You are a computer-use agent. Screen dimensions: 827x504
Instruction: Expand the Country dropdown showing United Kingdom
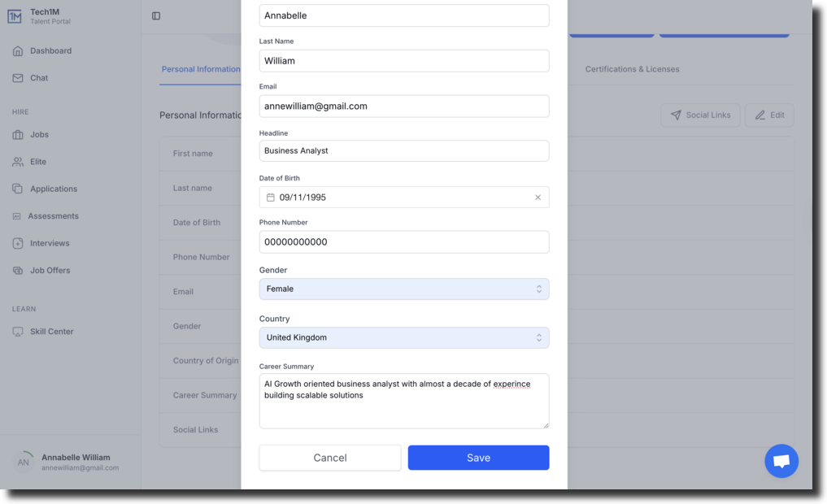click(404, 337)
